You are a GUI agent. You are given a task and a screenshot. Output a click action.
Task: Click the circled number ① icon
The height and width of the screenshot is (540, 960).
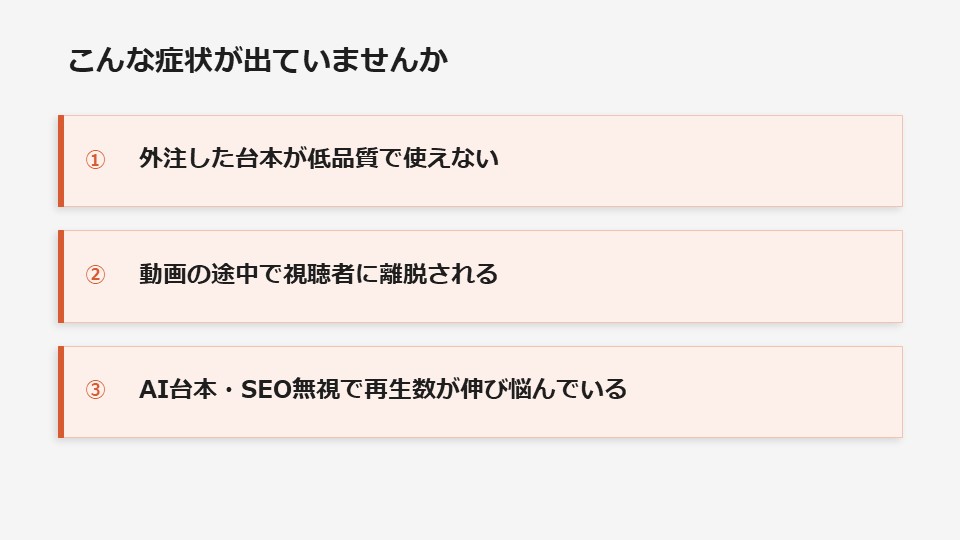click(95, 160)
